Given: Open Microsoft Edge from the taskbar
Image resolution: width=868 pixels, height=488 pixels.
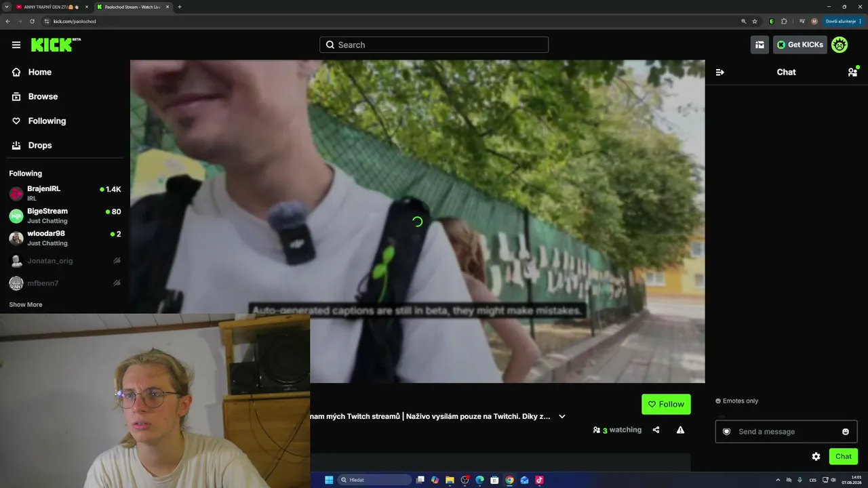Looking at the screenshot, I should [x=479, y=480].
